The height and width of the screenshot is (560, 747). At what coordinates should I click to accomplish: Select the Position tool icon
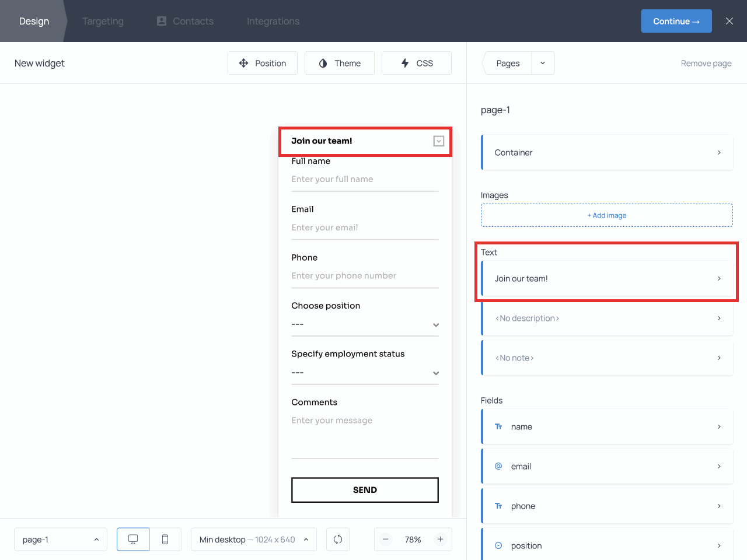[243, 63]
